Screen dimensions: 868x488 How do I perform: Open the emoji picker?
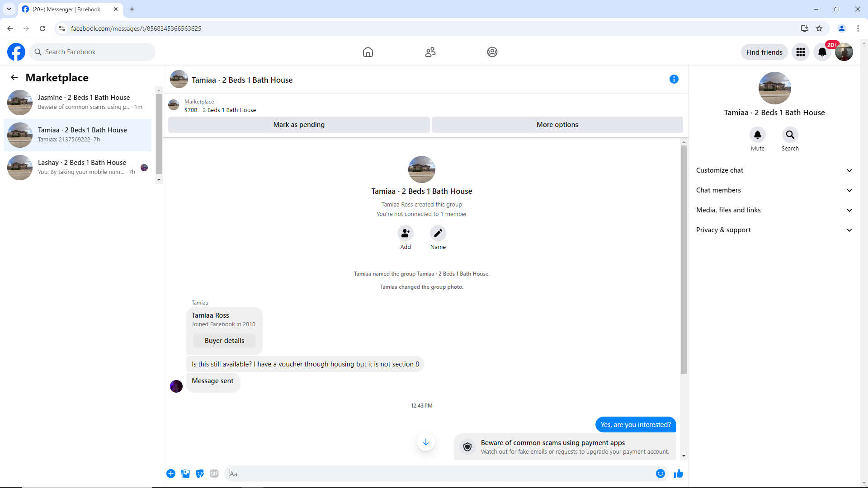pos(660,474)
